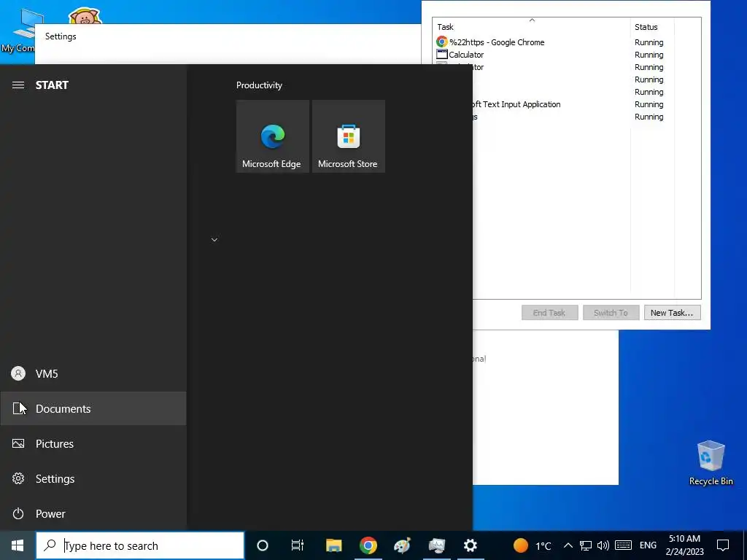Viewport: 747px width, 560px height.
Task: Open network status tray icon
Action: [x=586, y=545]
